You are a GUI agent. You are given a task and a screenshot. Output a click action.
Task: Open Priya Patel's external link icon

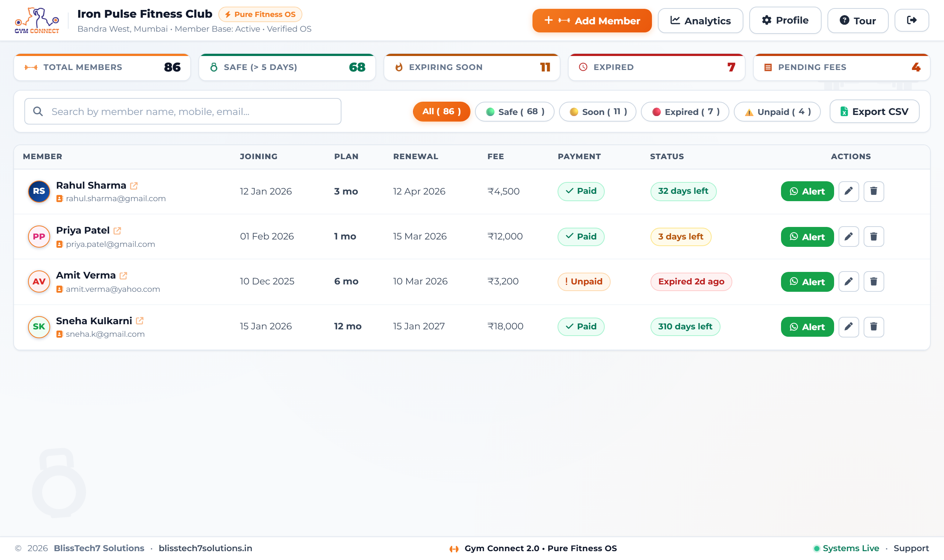(x=117, y=231)
